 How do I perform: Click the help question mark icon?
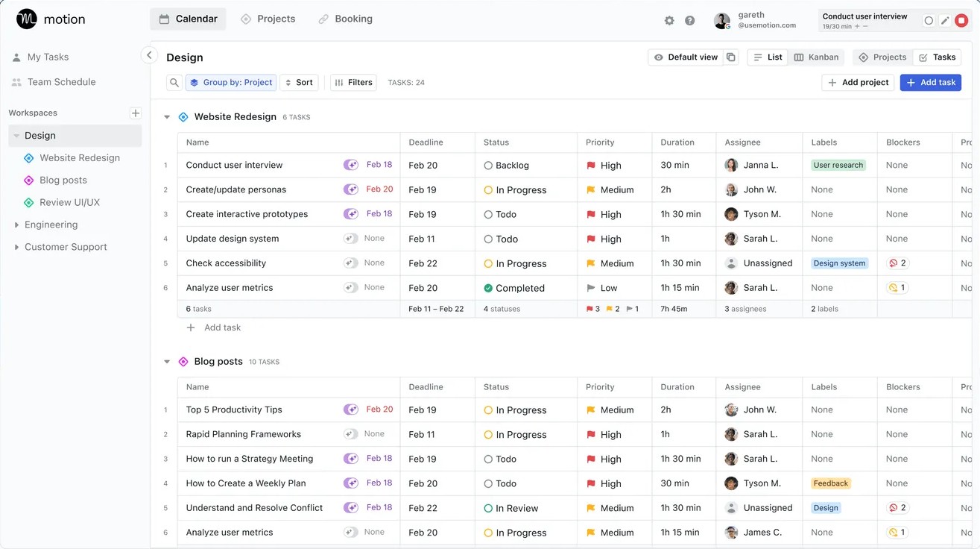tap(690, 21)
